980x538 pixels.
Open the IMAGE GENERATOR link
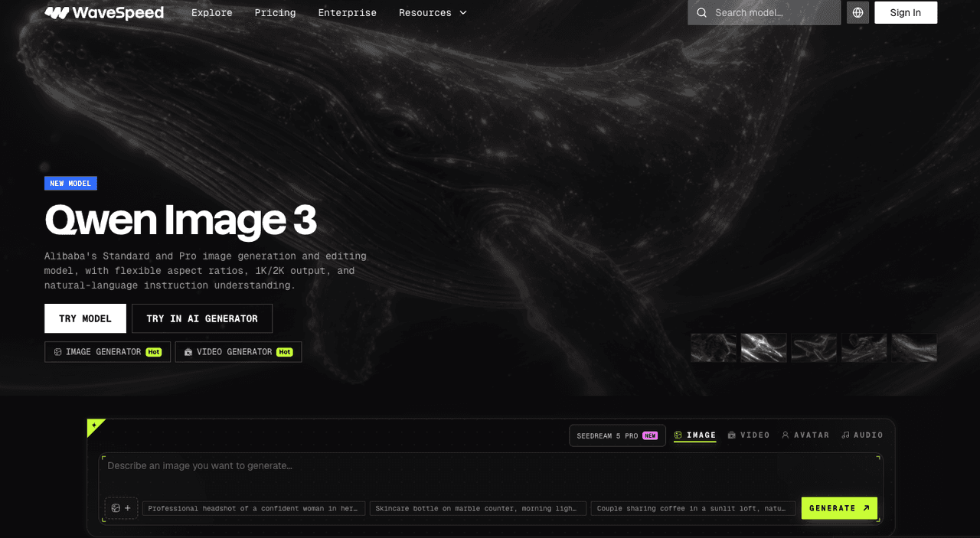(107, 352)
